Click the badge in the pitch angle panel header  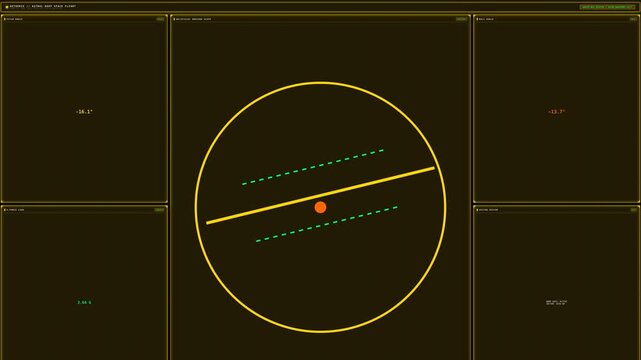(160, 19)
